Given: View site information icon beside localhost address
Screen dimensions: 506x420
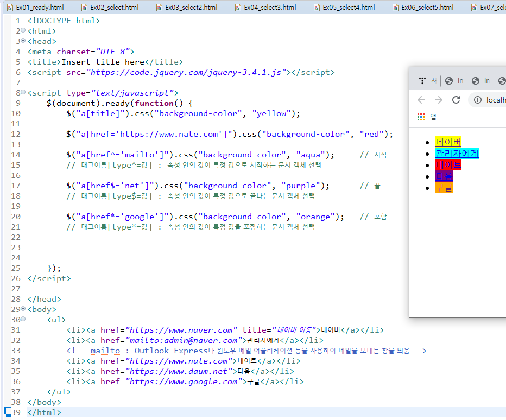Looking at the screenshot, I should [478, 100].
